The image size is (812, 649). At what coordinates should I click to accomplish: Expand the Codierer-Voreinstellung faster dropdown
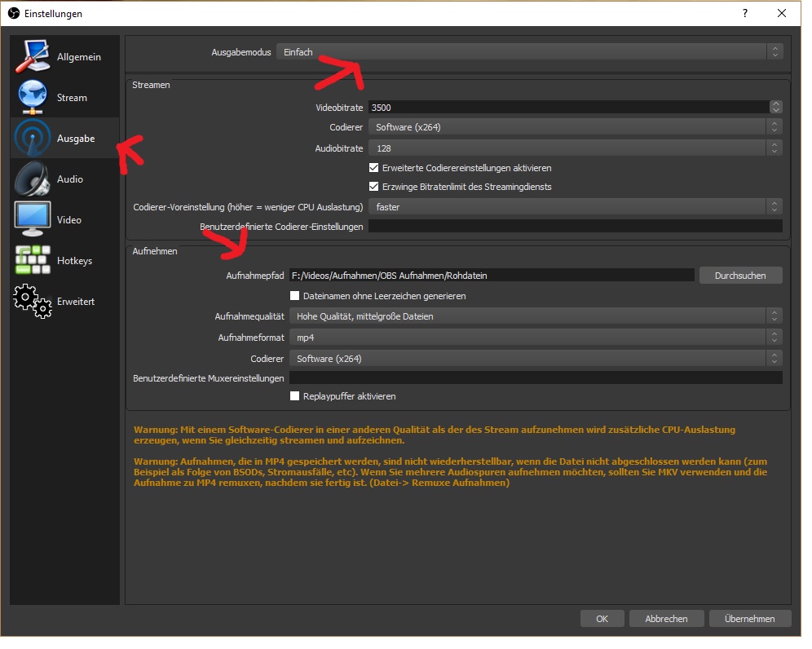(575, 207)
